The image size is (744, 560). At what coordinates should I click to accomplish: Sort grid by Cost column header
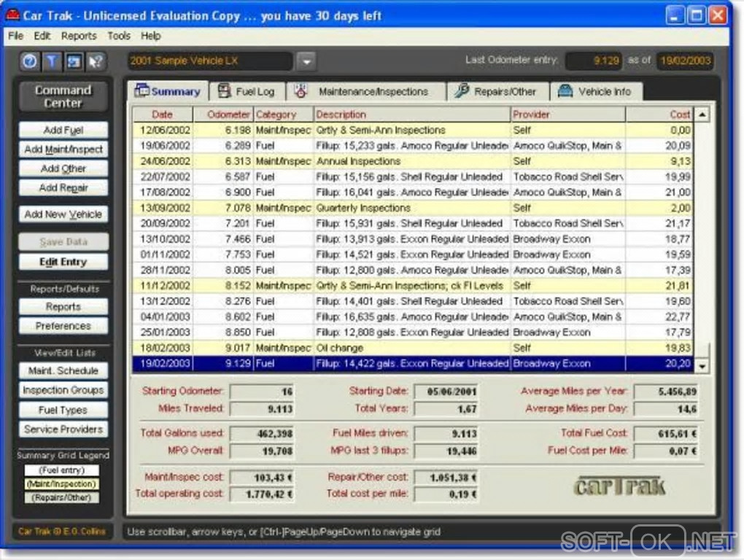pyautogui.click(x=659, y=114)
